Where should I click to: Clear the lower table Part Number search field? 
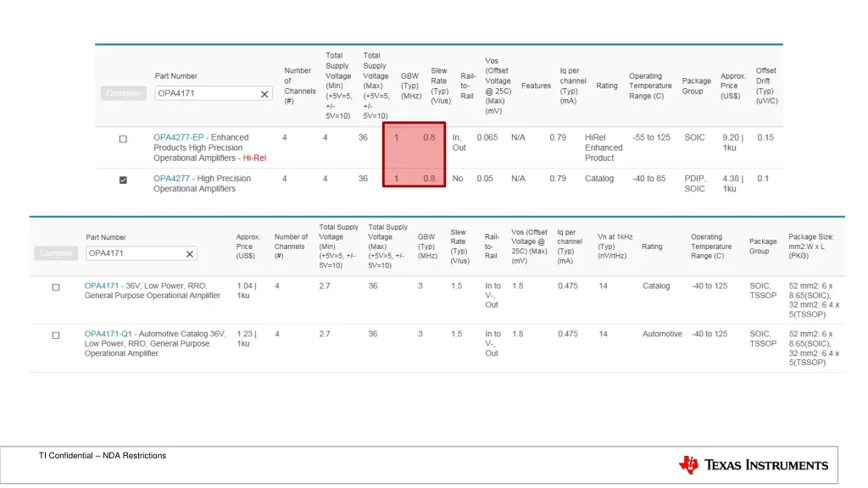tap(189, 254)
